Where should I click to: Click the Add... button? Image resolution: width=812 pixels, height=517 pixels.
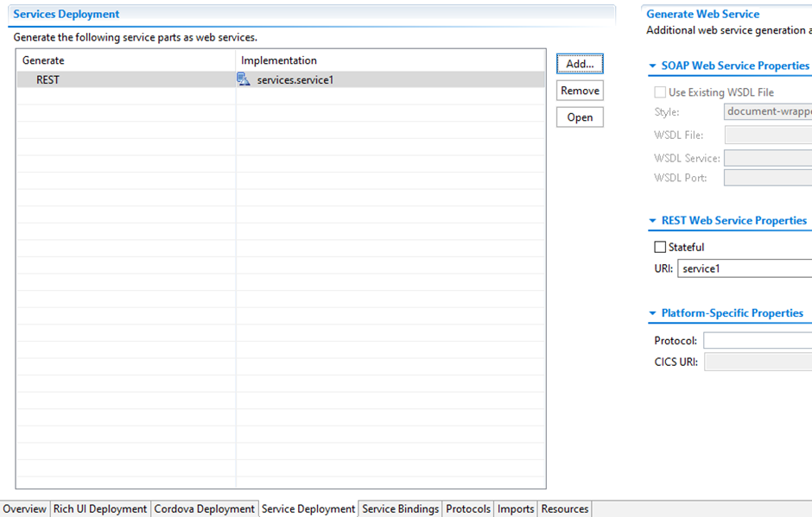point(580,64)
